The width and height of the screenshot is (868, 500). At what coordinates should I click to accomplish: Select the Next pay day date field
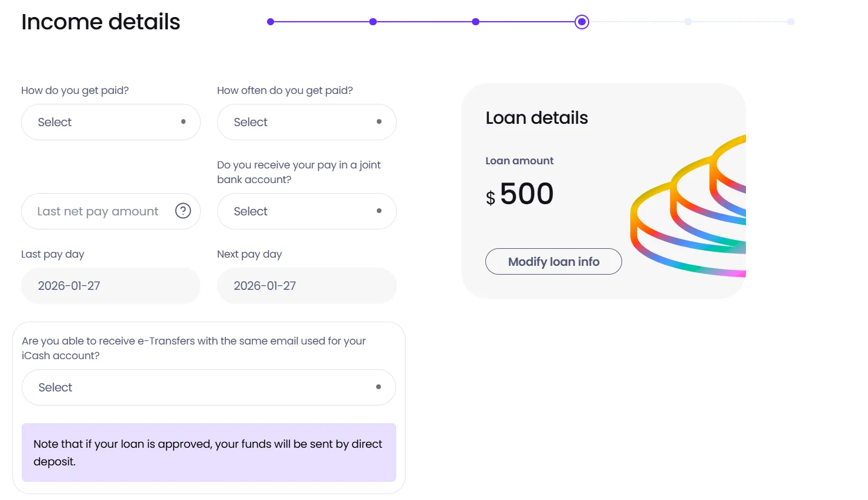point(306,286)
